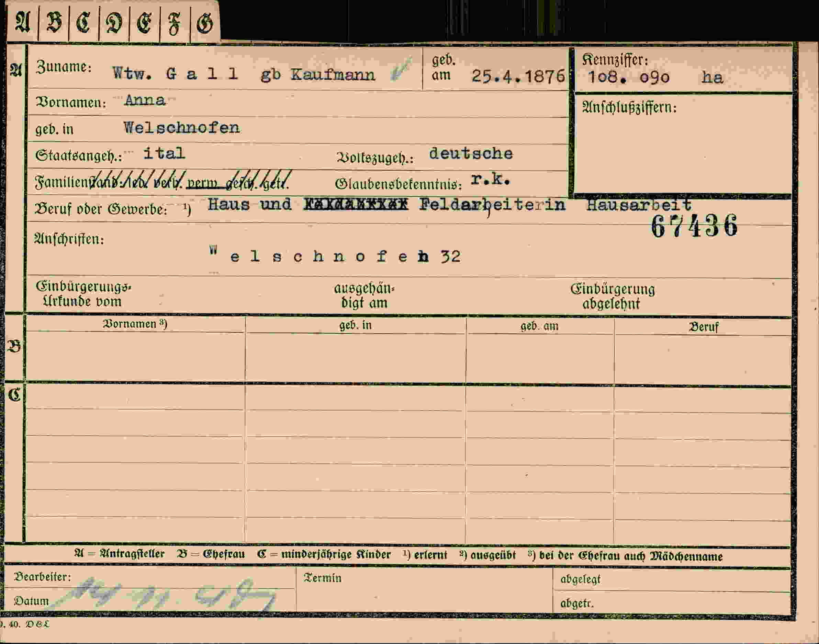Click the birth date '25.4.1876'
Screen dimensions: 819x644
[x=518, y=77]
